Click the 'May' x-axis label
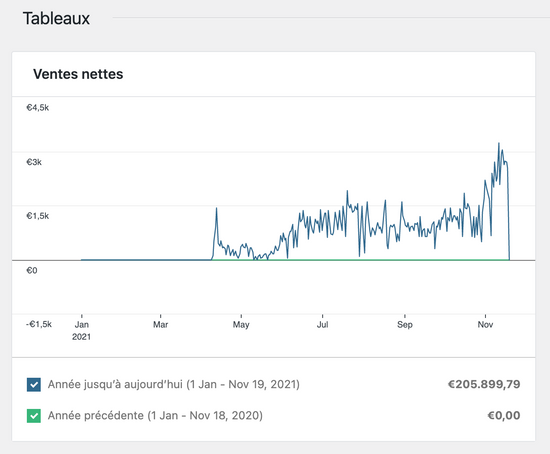This screenshot has height=454, width=550. 241,325
